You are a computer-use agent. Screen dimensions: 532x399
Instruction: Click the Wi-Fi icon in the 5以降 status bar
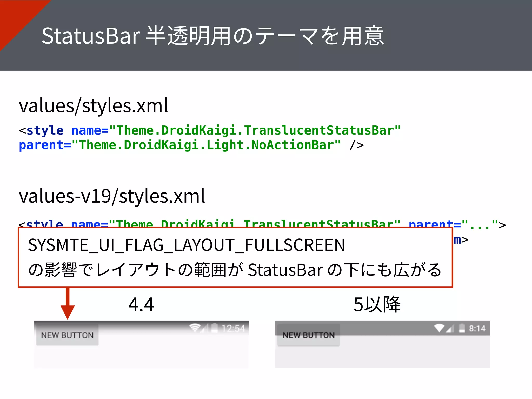tap(439, 328)
